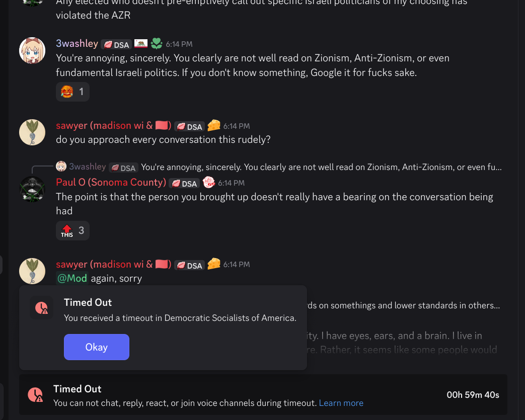Viewport: 525px width, 420px height.
Task: Open the Learn more link about timeouts
Action: (341, 403)
